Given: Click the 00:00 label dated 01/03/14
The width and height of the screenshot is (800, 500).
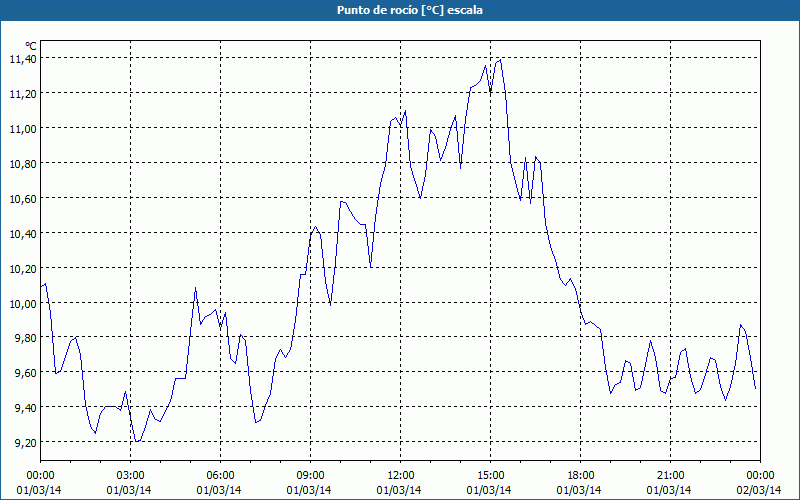Looking at the screenshot, I should [40, 476].
